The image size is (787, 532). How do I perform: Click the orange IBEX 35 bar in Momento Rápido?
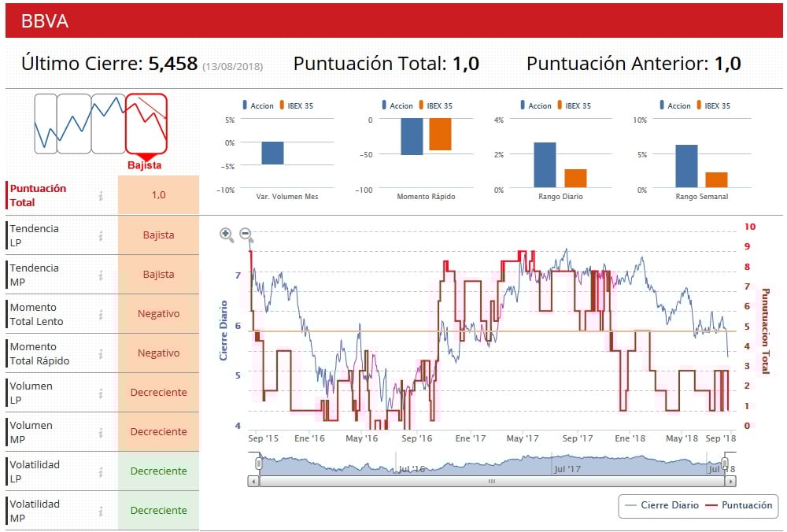click(440, 135)
